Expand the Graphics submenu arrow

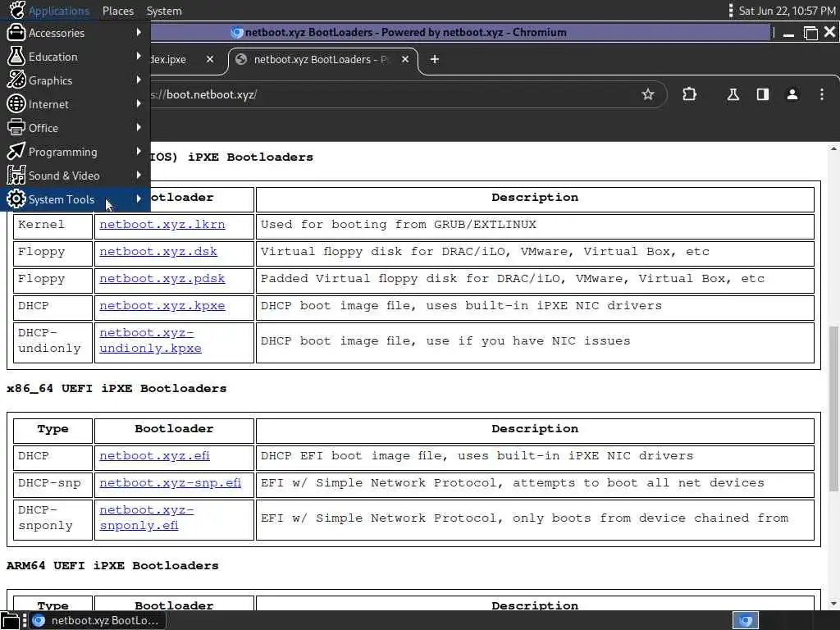[139, 80]
